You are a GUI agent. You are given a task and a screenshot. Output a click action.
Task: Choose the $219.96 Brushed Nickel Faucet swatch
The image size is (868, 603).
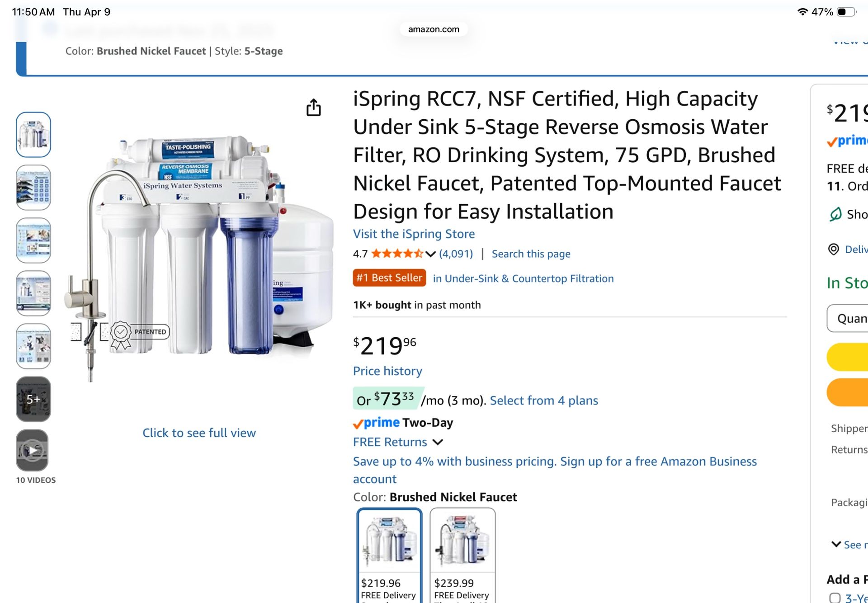[x=389, y=556]
